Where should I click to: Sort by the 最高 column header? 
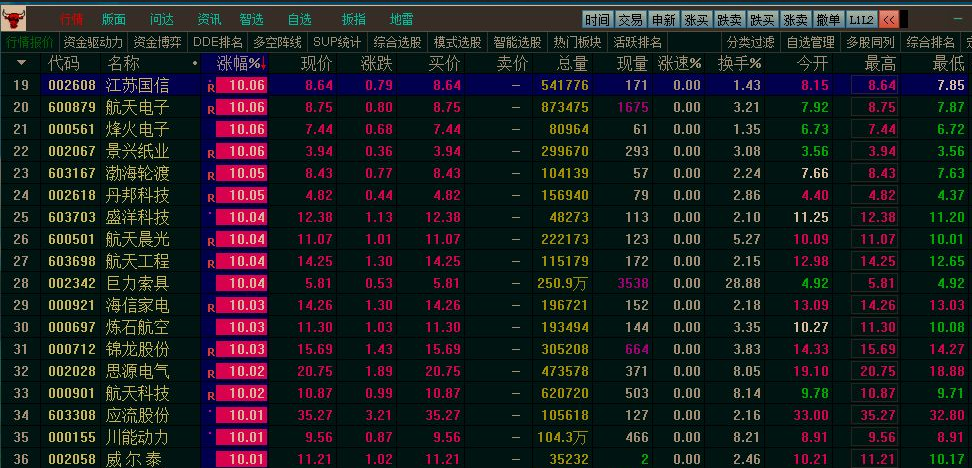point(880,63)
